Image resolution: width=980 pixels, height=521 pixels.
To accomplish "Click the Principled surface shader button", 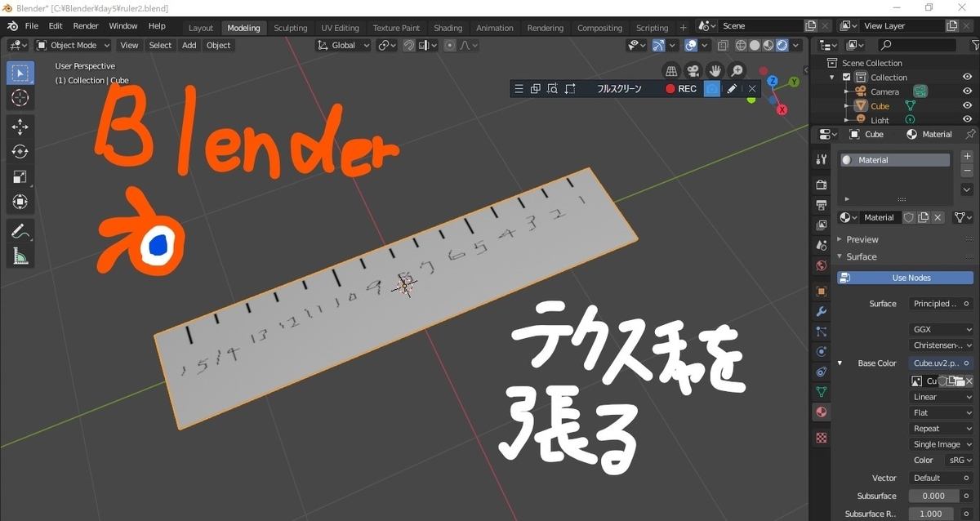I will click(x=942, y=304).
